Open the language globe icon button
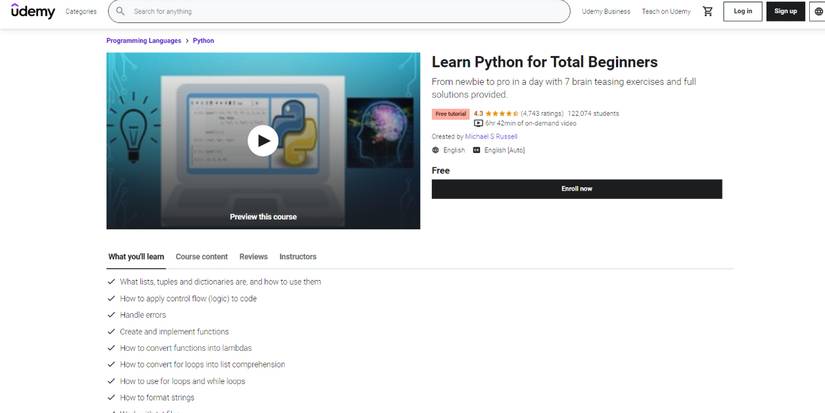 click(x=819, y=11)
